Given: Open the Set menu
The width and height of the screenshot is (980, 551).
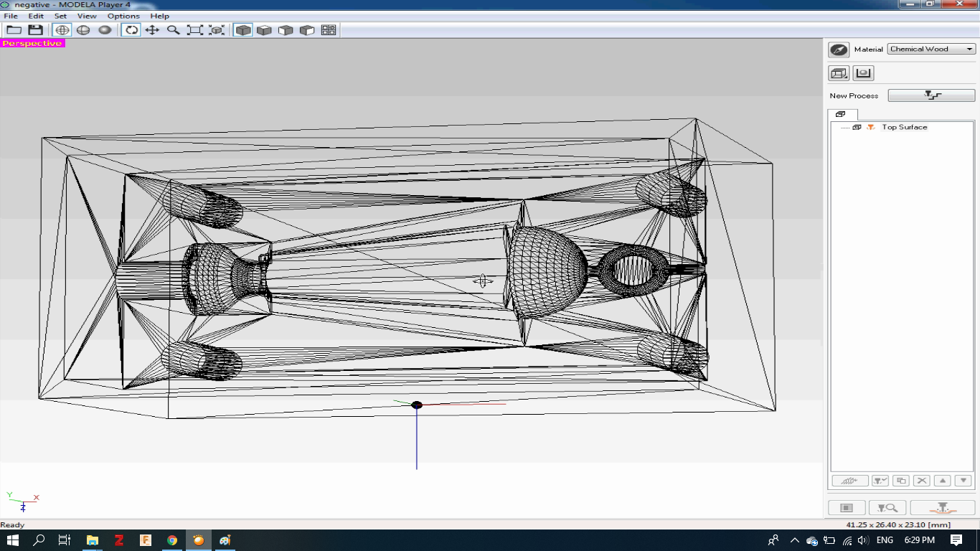Looking at the screenshot, I should [60, 16].
